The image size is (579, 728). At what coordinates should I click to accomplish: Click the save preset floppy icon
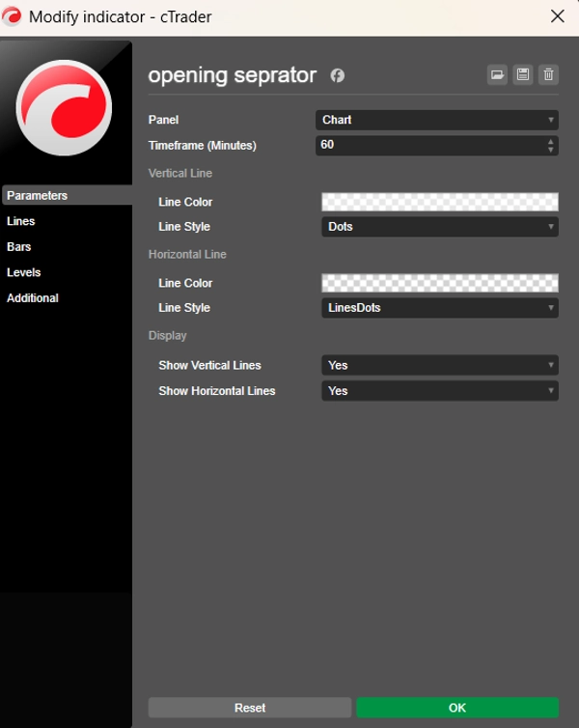click(523, 74)
